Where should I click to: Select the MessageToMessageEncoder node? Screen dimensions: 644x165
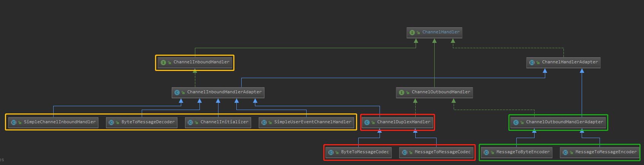coord(600,152)
